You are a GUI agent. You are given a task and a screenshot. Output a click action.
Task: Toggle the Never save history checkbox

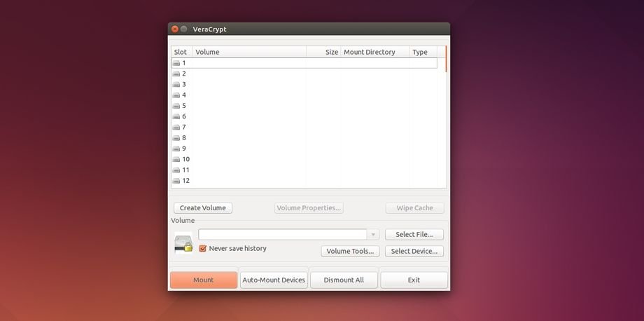(203, 248)
